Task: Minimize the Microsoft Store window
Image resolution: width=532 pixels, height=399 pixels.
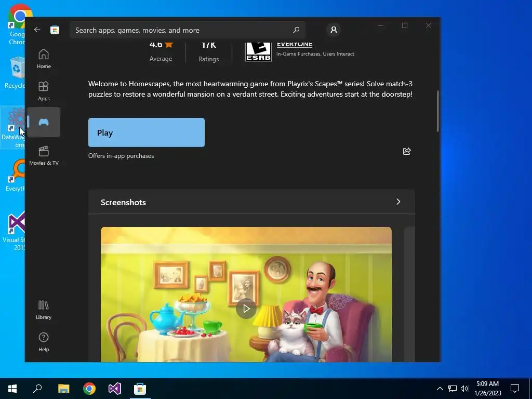Action: [x=381, y=25]
